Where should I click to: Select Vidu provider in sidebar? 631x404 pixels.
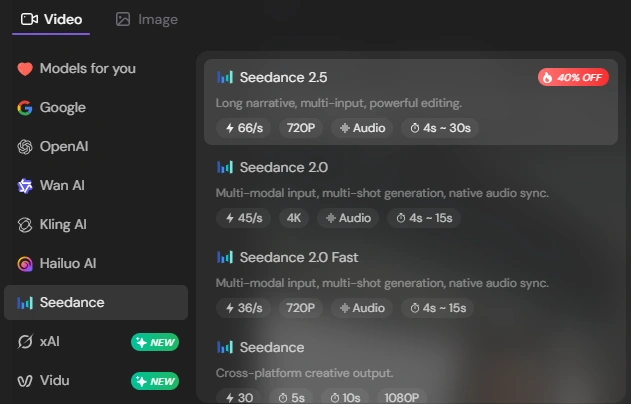click(x=96, y=381)
